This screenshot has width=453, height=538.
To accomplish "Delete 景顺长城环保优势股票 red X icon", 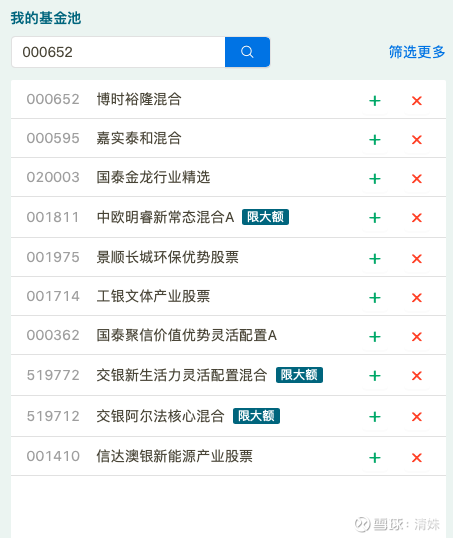I will tap(417, 259).
